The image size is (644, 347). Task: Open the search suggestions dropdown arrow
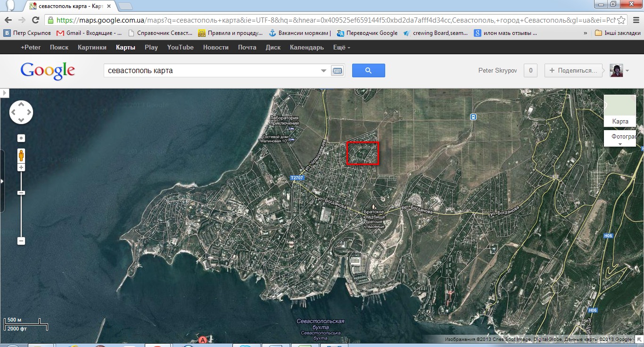point(323,71)
